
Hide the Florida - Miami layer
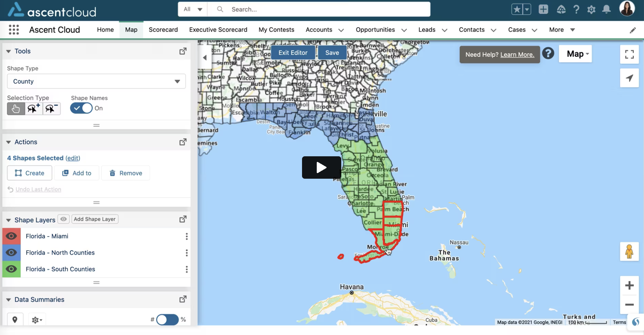coord(11,236)
